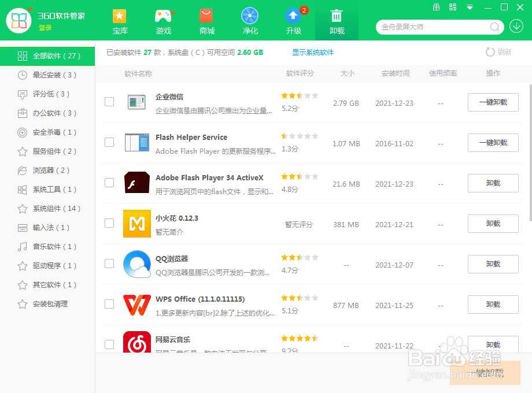Screen dimensions: 532x393
Task: Check the WPS Office checkbox
Action: click(109, 304)
